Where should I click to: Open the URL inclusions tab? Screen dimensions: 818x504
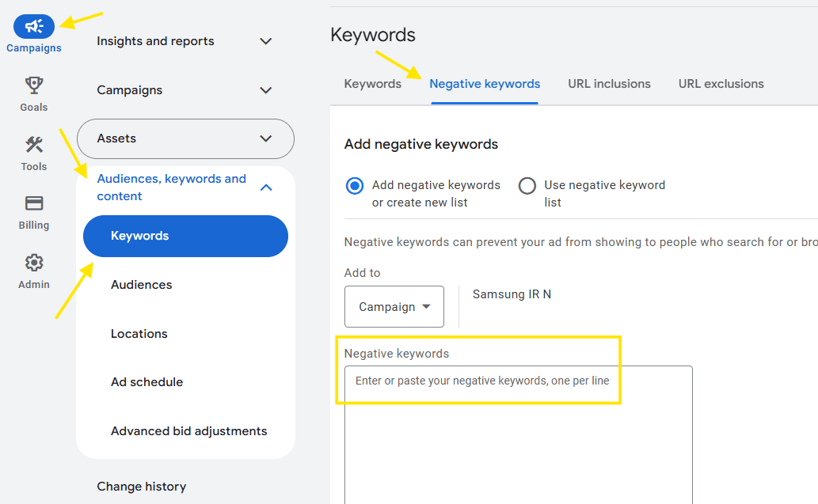[x=609, y=84]
